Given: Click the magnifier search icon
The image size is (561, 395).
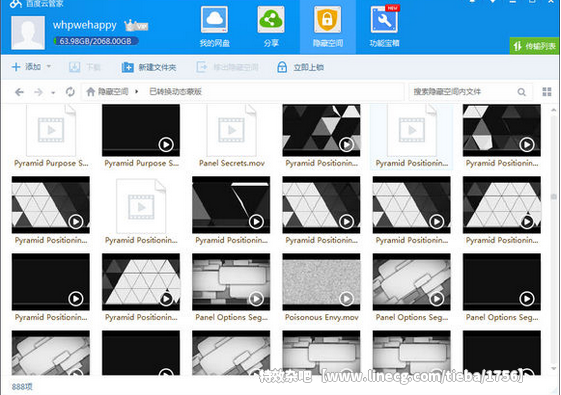Looking at the screenshot, I should point(522,92).
